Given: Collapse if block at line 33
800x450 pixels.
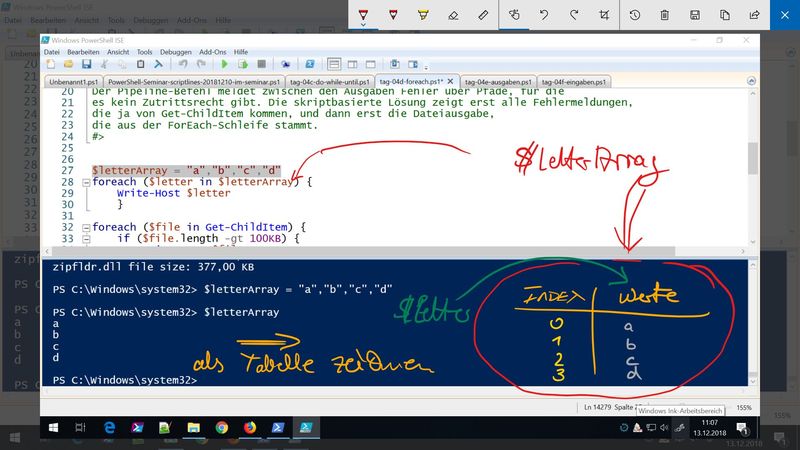Looking at the screenshot, I should point(86,239).
